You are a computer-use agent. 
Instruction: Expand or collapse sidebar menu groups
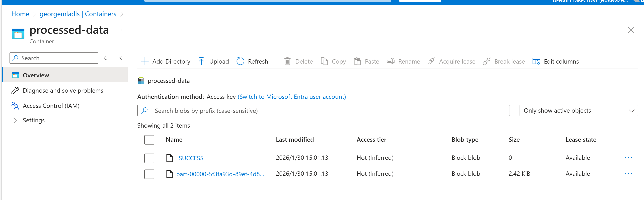(x=106, y=58)
